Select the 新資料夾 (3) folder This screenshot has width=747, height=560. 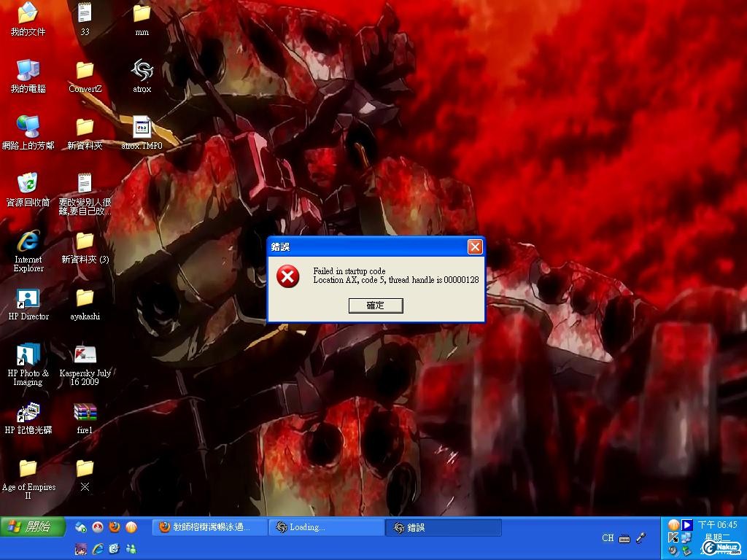[85, 246]
